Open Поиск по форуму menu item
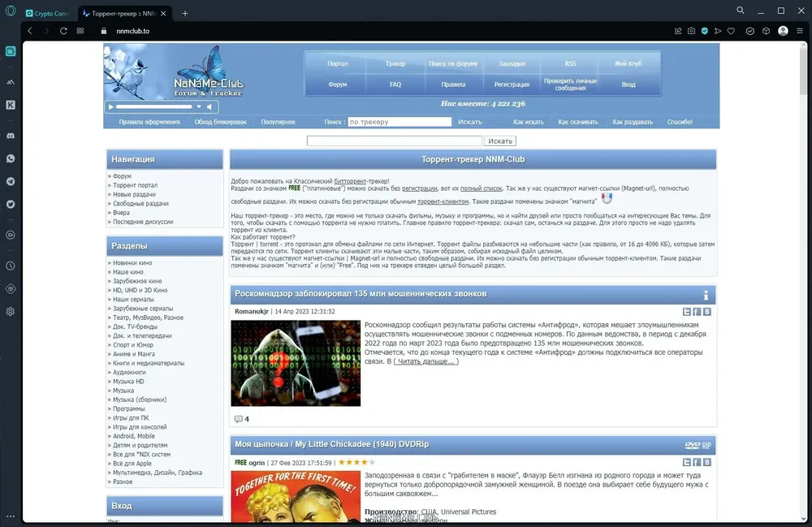Screen dimensions: 812x527 point(453,63)
